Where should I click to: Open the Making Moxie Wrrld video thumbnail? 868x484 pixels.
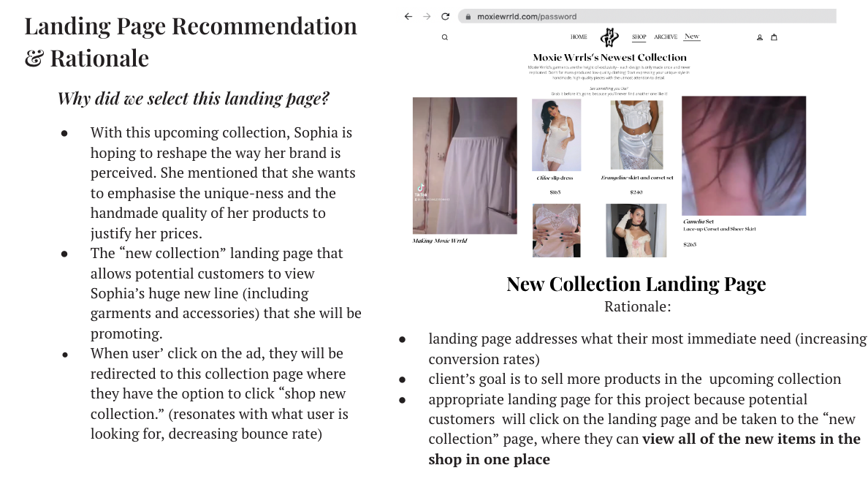click(x=465, y=165)
